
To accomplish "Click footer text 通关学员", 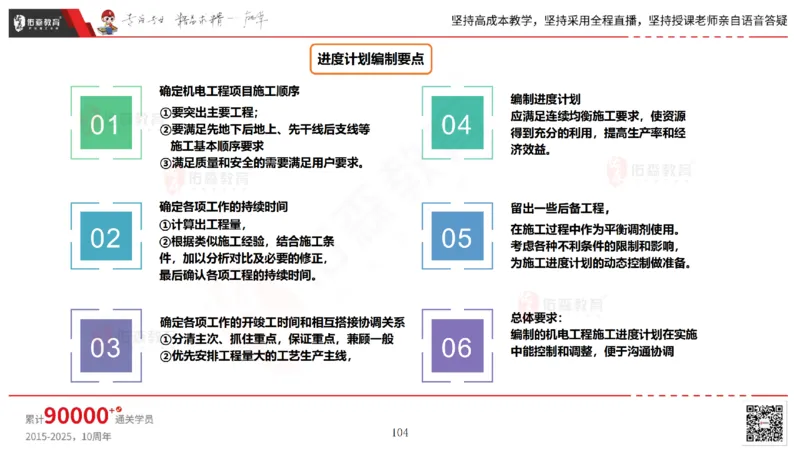I will pos(134,419).
